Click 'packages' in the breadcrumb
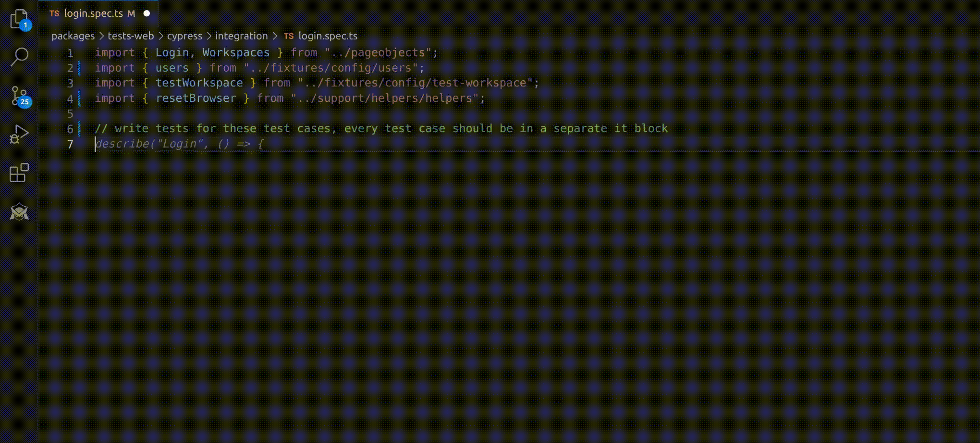 73,36
